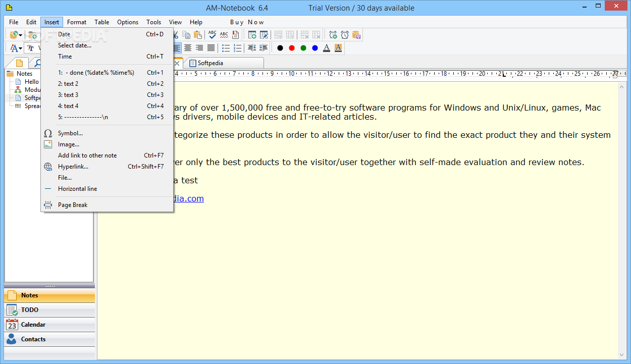Toggle ABC red-underline live spelling icon
The width and height of the screenshot is (631, 364).
coord(224,35)
